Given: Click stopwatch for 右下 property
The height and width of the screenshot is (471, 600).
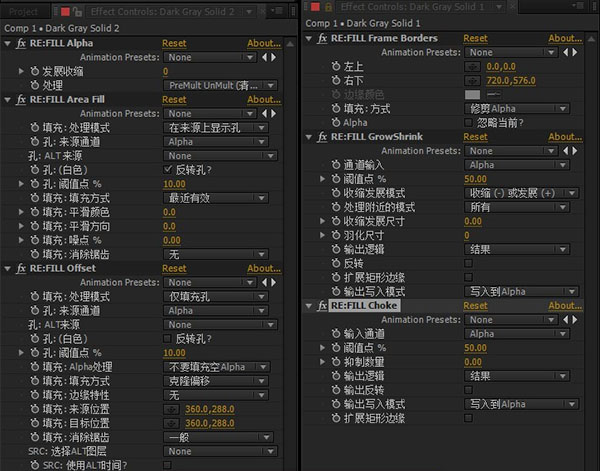Looking at the screenshot, I should [x=336, y=80].
